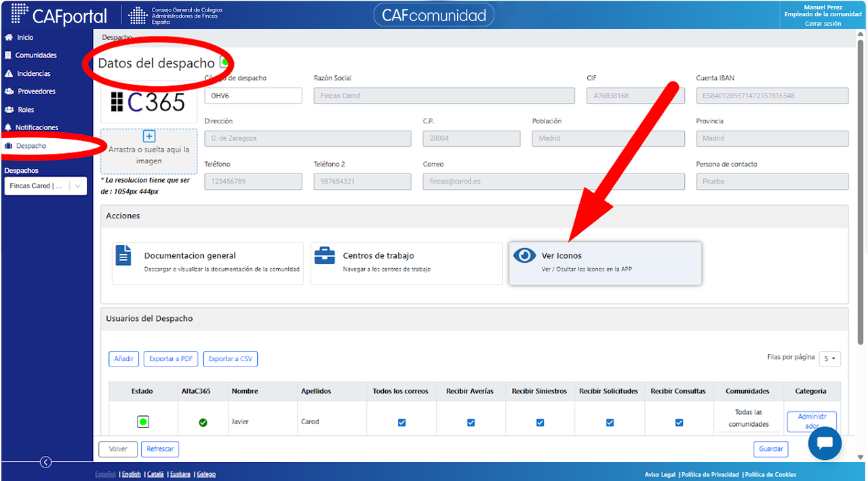Open Incidencias in the sidebar
This screenshot has height=481, width=868.
(x=34, y=73)
